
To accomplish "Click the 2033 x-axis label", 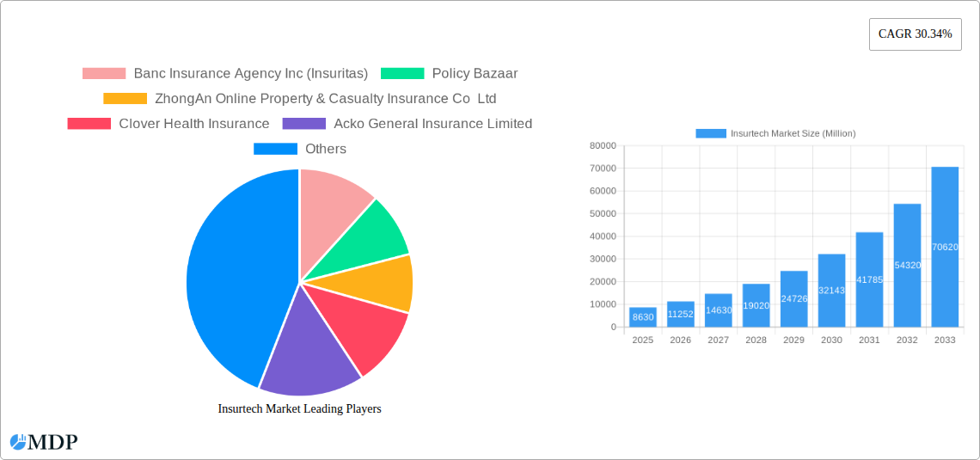I will coord(945,340).
